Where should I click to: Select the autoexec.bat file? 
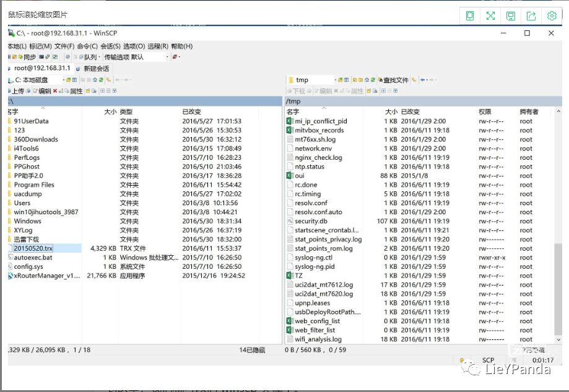click(33, 258)
